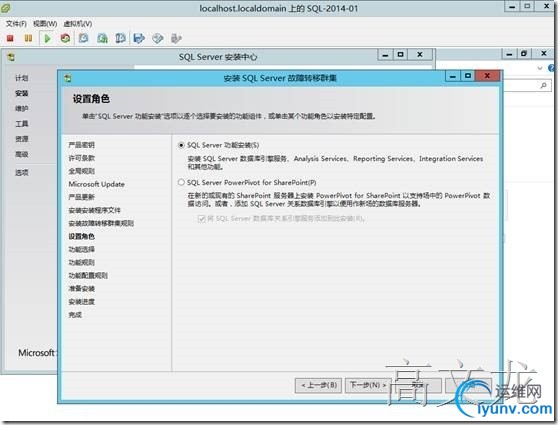Open the 视图(W) menu
The width and height of the screenshot is (558, 425).
click(x=45, y=24)
